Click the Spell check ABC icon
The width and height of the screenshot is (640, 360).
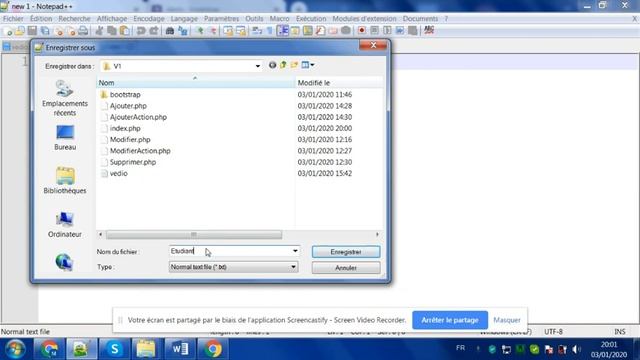pyautogui.click(x=429, y=30)
